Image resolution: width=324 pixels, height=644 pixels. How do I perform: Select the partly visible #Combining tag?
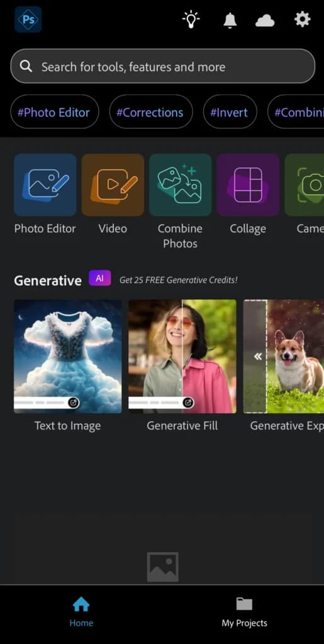point(296,112)
